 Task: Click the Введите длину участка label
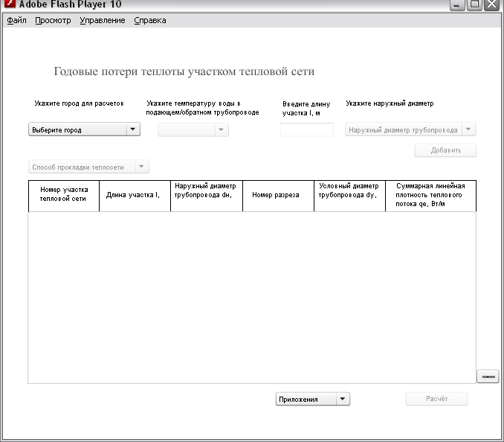pos(306,109)
